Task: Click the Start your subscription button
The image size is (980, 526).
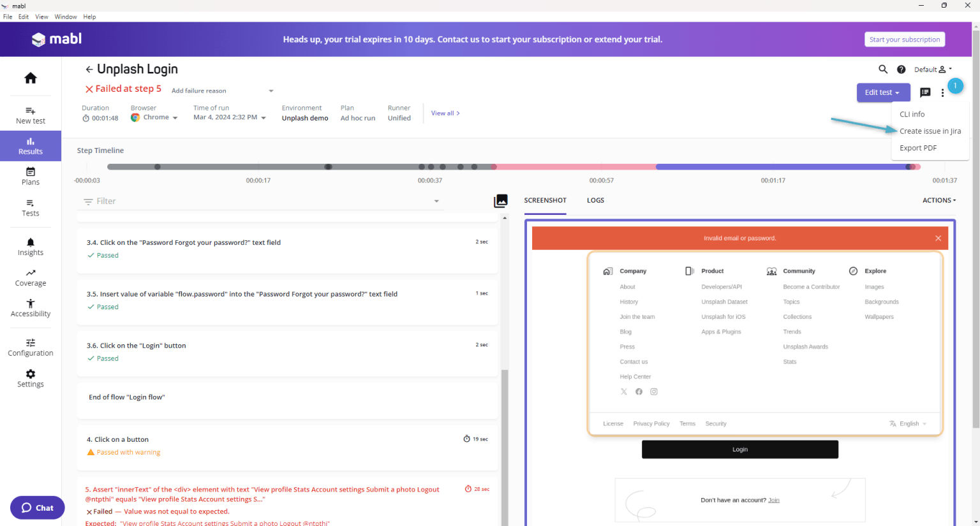Action: [x=904, y=39]
